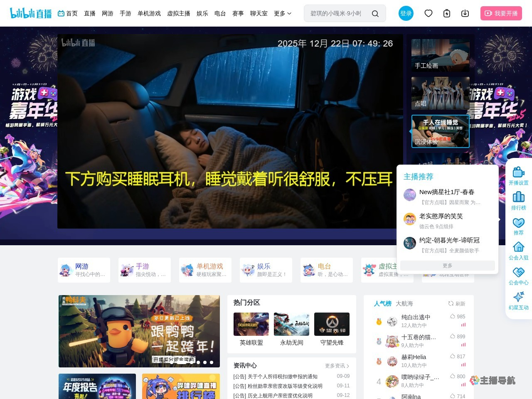This screenshot has height=399, width=532.
Task: Select the 手工绘画 stream thumbnail
Action: [440, 55]
